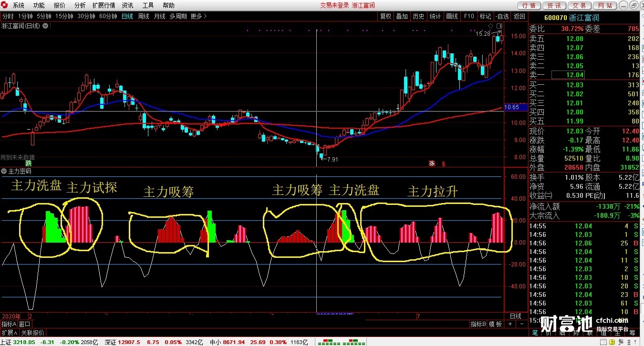Click the 深证 index value in status bar
Viewport: 644px width, 346px height.
tap(128, 342)
